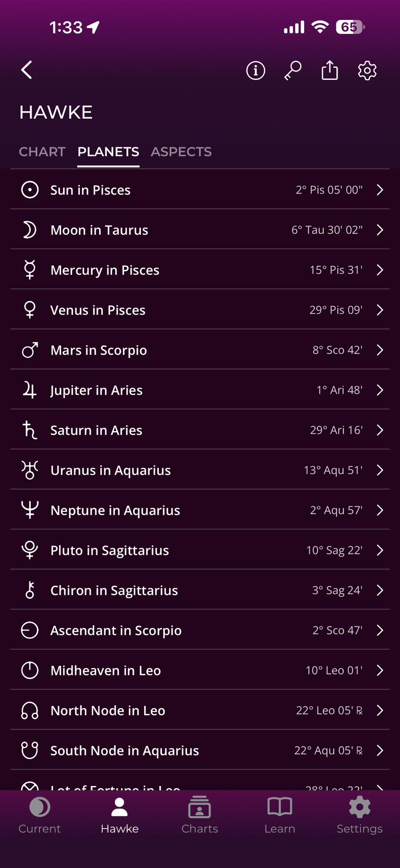400x868 pixels.
Task: Tap the North Node glyph icon
Action: 30,710
